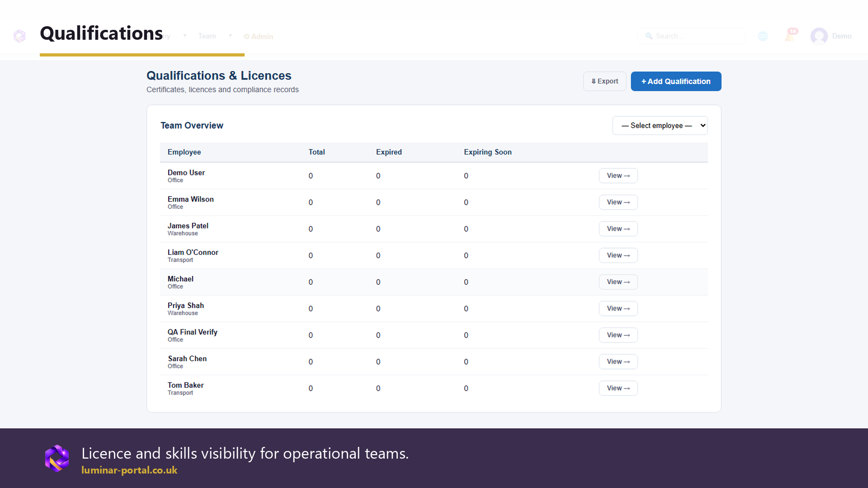Image resolution: width=868 pixels, height=488 pixels.
Task: View Tom Baker's qualifications
Action: [x=618, y=388]
